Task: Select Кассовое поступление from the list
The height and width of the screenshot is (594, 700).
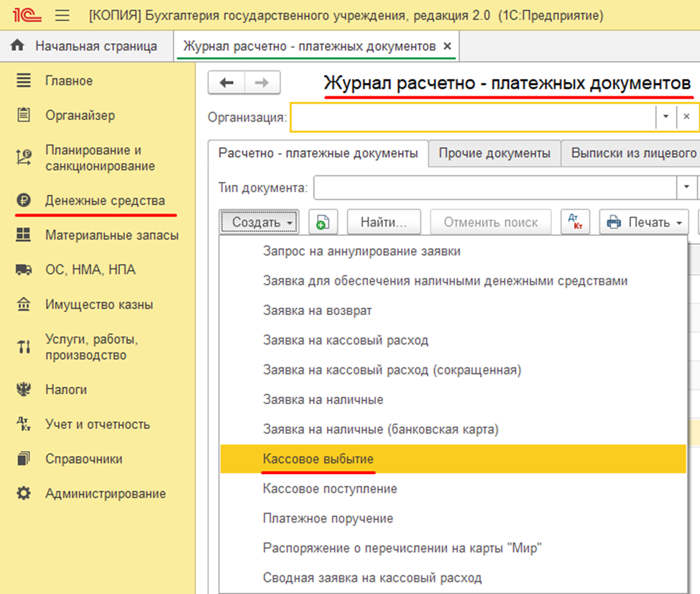Action: [453, 488]
